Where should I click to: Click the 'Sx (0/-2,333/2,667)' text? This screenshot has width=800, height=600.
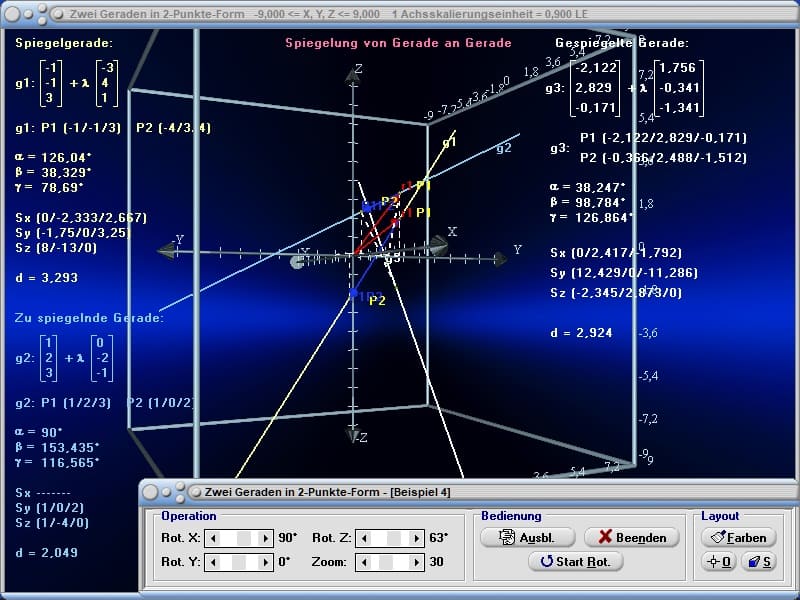(x=81, y=218)
